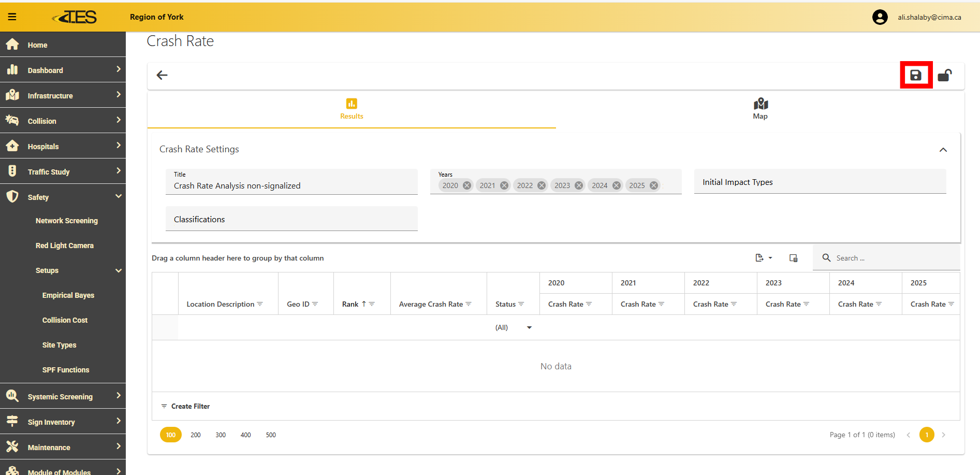The image size is (980, 475).
Task: Click the save icon in the toolbar
Action: tap(916, 75)
